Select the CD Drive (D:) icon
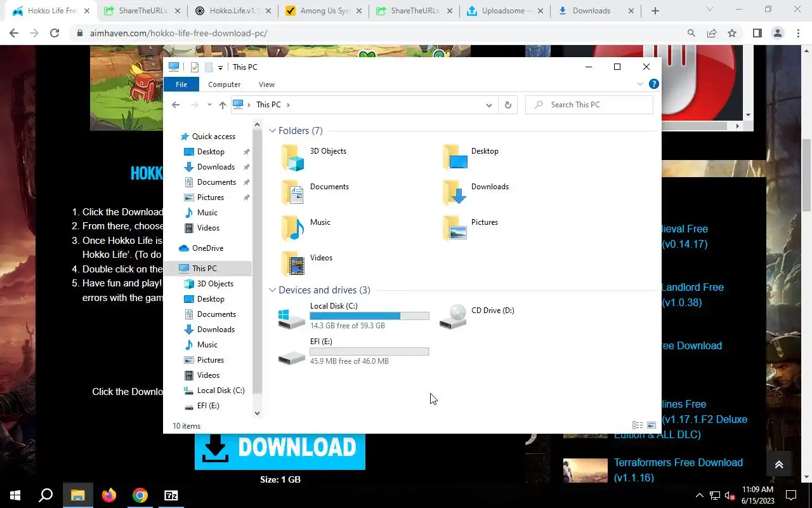The width and height of the screenshot is (812, 508). click(x=454, y=316)
